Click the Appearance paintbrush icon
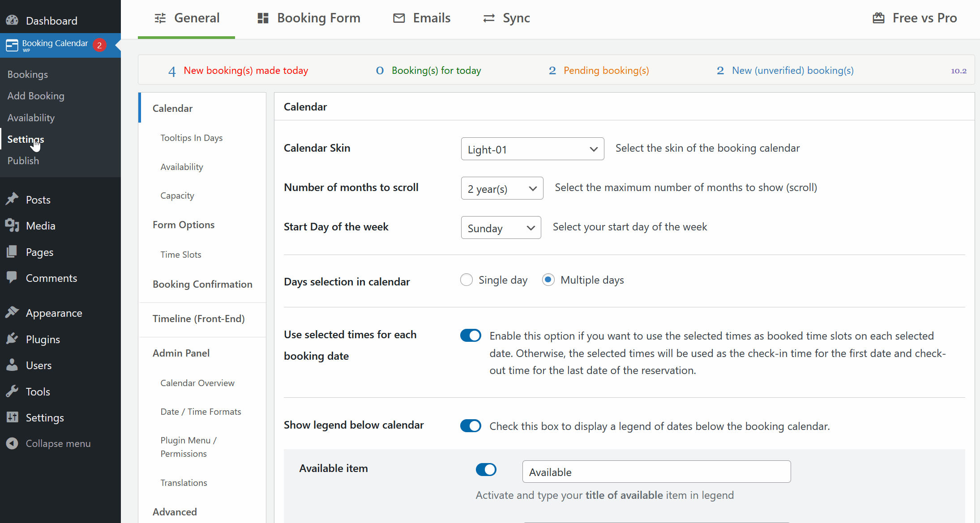980x523 pixels. point(12,313)
